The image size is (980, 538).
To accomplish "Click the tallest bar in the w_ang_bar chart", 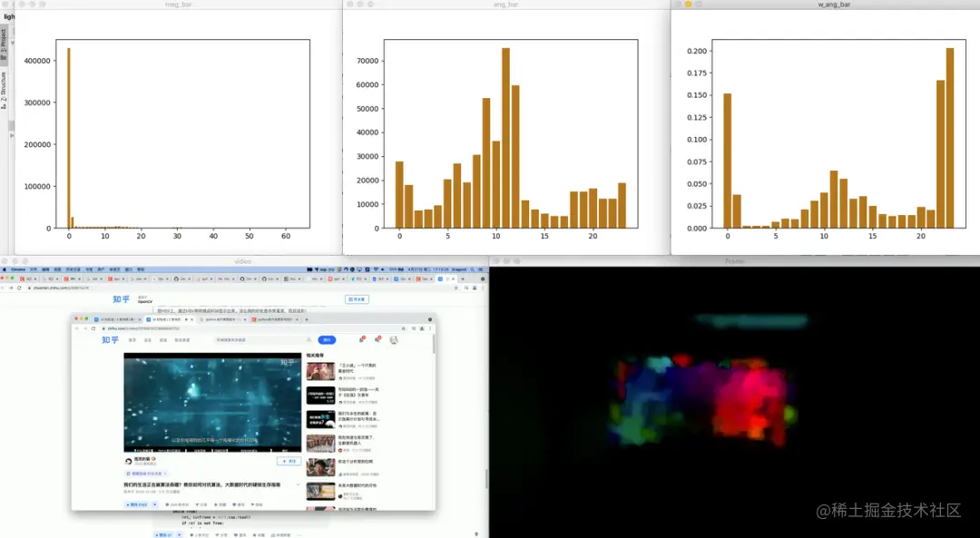I will click(x=950, y=138).
